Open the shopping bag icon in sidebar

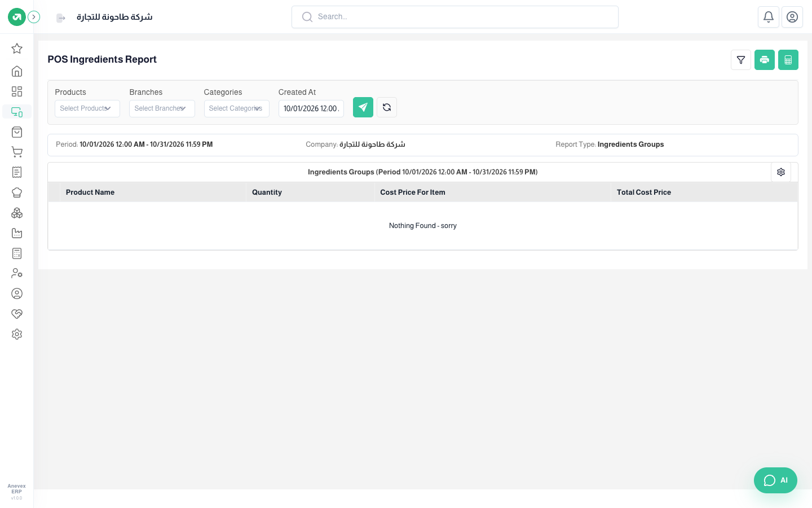(x=17, y=132)
